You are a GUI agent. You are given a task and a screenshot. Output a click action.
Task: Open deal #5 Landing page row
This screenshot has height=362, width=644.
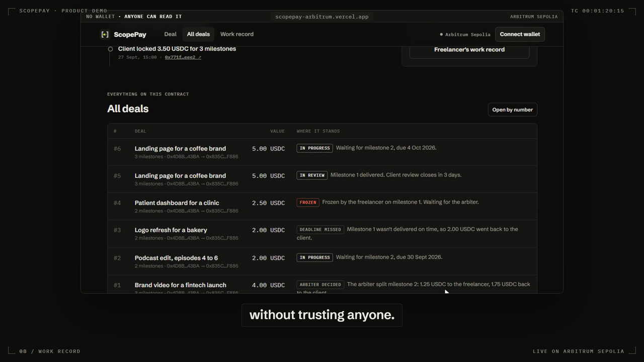pos(322,179)
